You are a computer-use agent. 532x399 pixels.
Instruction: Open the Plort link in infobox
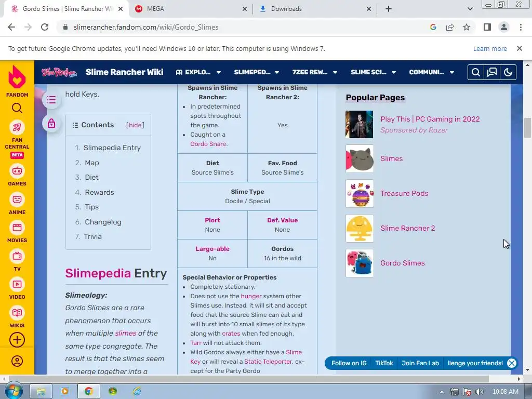pyautogui.click(x=212, y=220)
